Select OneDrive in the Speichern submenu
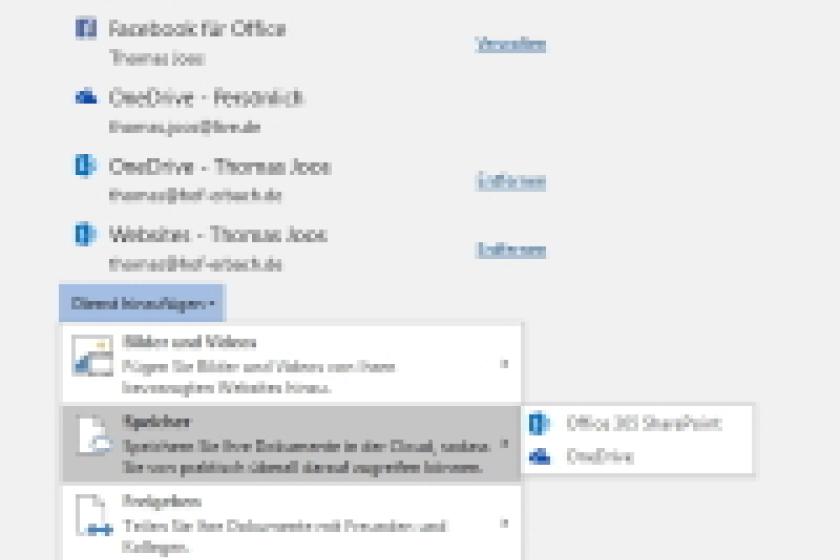This screenshot has height=560, width=840. [637, 457]
